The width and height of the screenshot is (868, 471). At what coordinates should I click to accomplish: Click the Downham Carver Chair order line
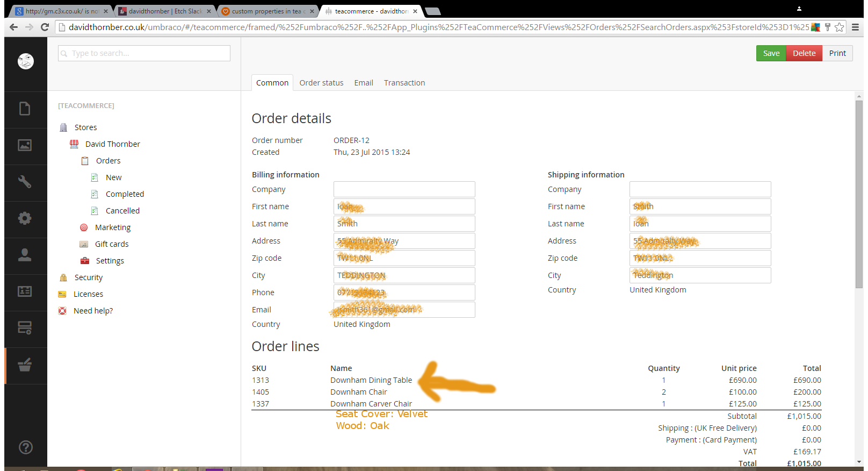point(371,404)
